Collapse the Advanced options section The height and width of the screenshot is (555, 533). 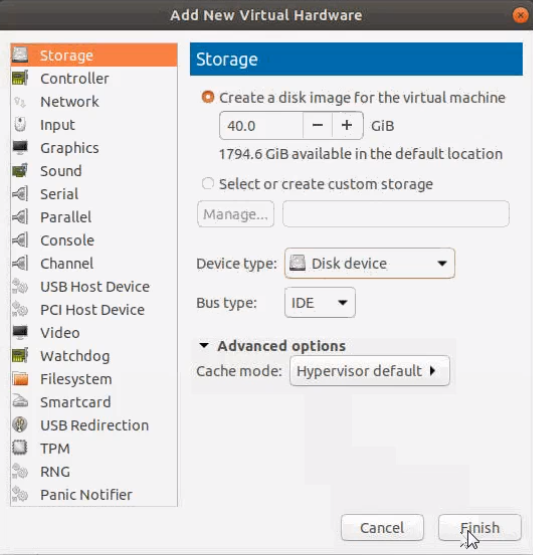[x=272, y=346]
